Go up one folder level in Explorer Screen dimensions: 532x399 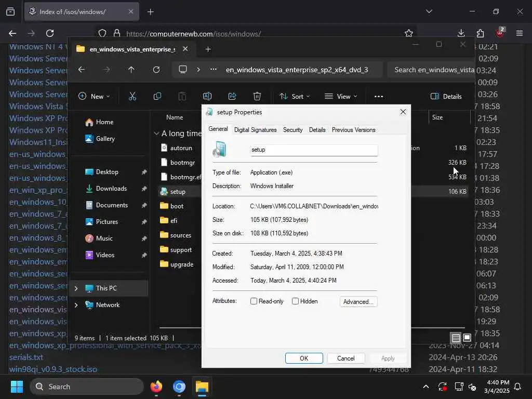coord(131,70)
